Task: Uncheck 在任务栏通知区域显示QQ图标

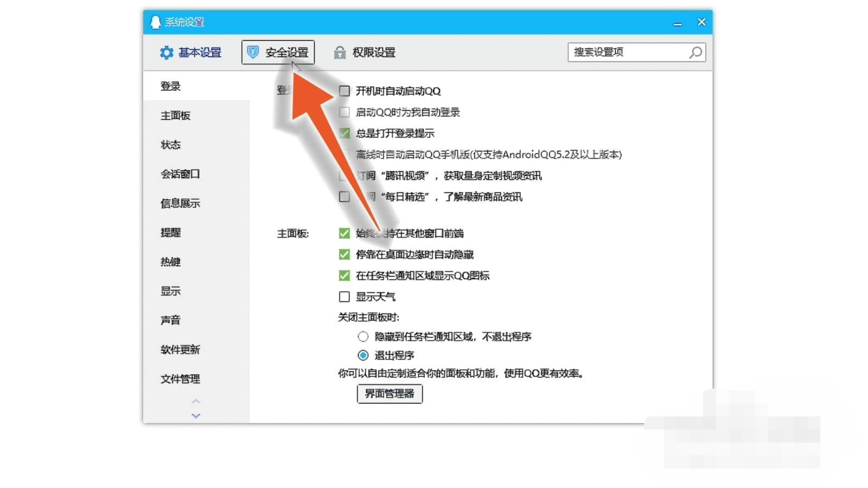Action: point(344,275)
